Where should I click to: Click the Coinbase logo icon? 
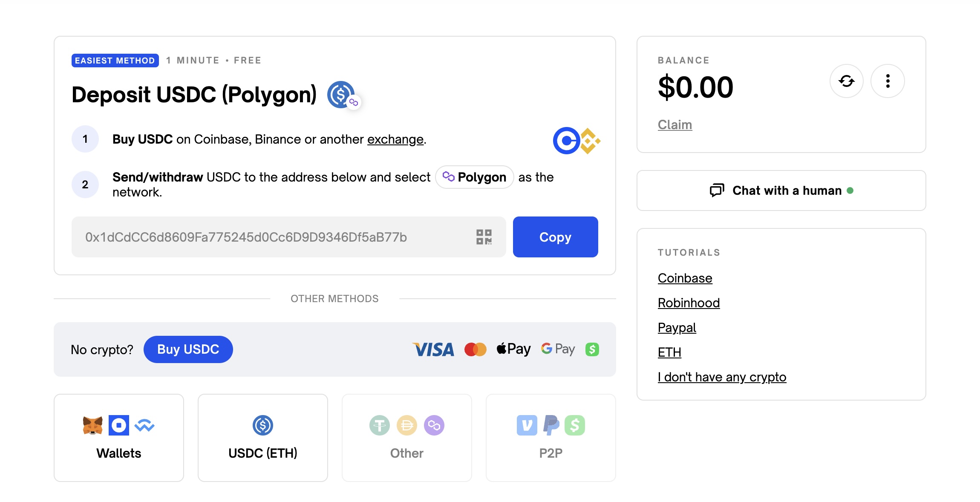566,141
